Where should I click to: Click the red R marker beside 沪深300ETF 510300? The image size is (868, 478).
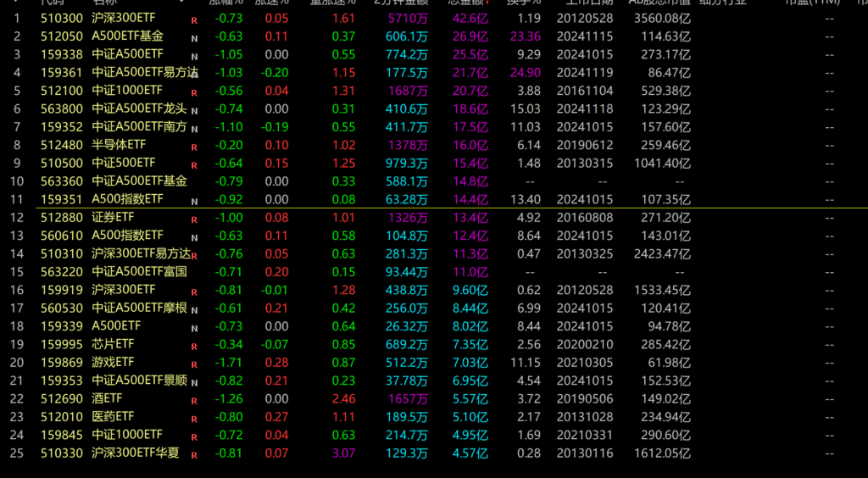[194, 19]
